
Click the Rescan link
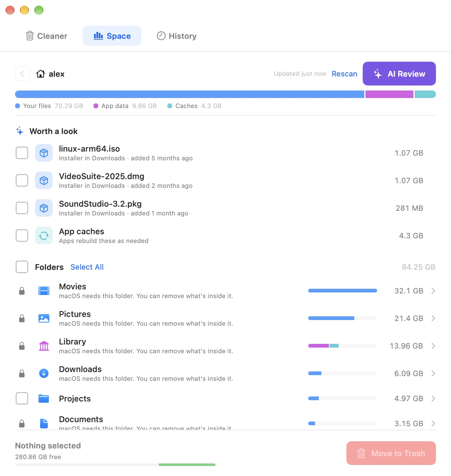pos(344,74)
